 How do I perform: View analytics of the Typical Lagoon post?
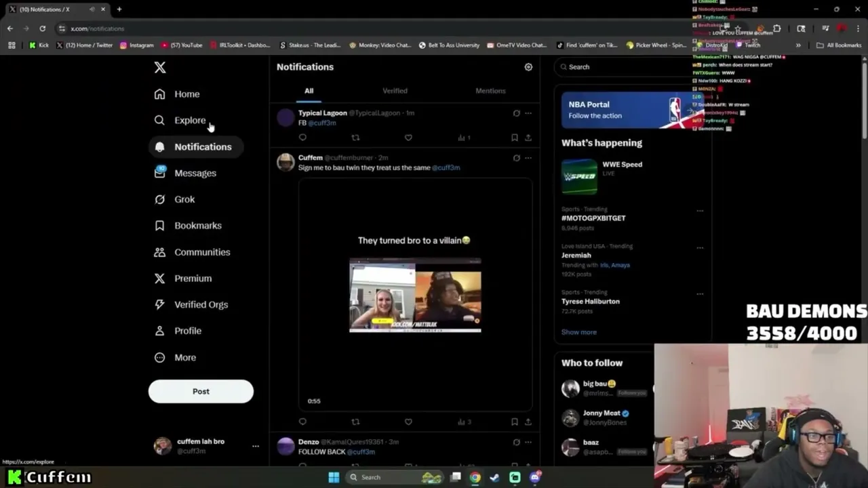464,138
